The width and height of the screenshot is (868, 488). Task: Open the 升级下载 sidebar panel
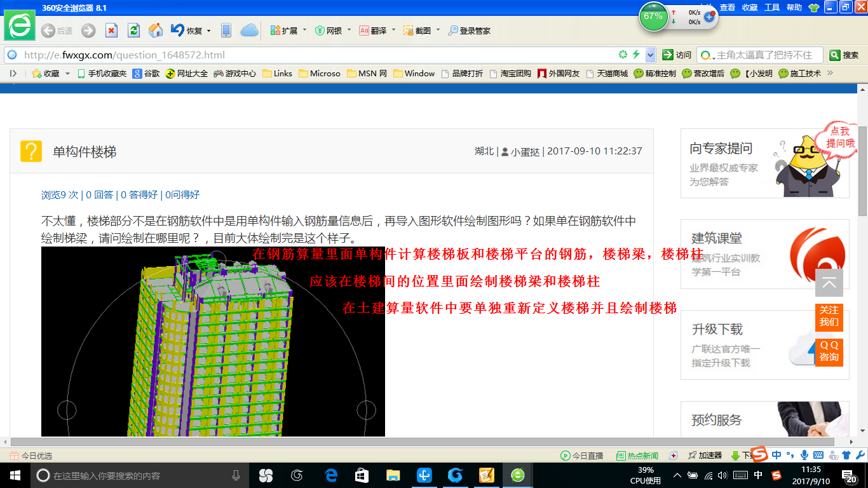(x=765, y=345)
